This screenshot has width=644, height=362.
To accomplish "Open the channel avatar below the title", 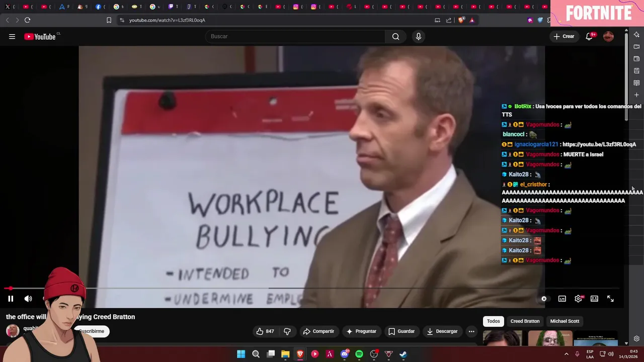I will (13, 331).
